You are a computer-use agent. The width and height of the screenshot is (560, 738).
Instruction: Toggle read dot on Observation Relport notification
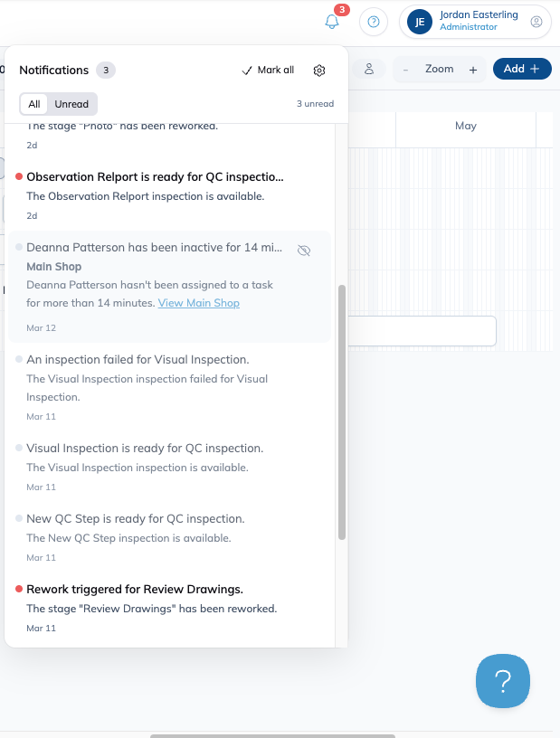(x=19, y=176)
